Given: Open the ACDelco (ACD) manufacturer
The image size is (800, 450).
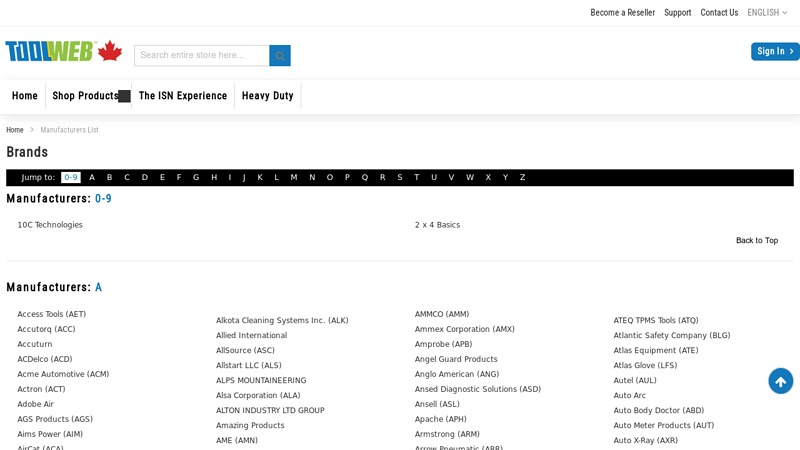Looking at the screenshot, I should 45,359.
